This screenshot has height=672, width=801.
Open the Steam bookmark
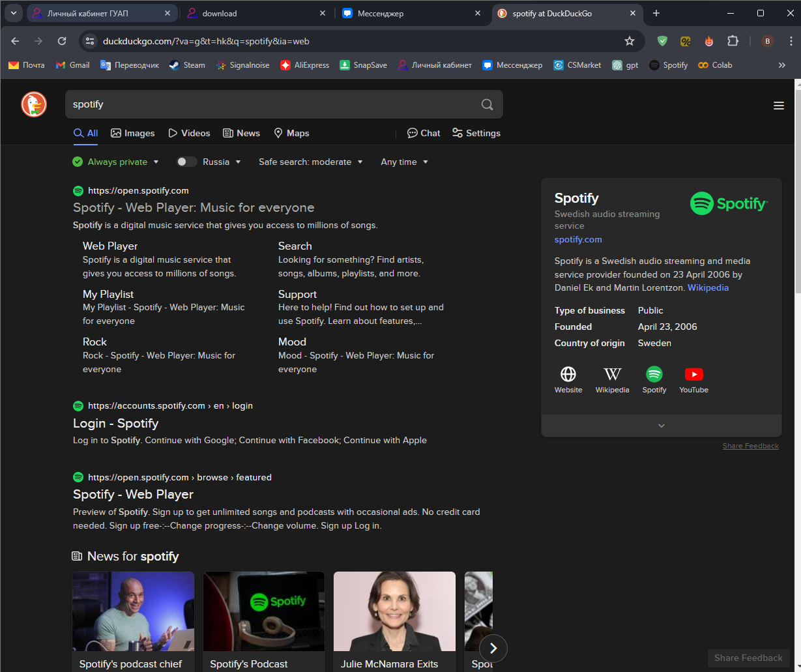tap(188, 65)
